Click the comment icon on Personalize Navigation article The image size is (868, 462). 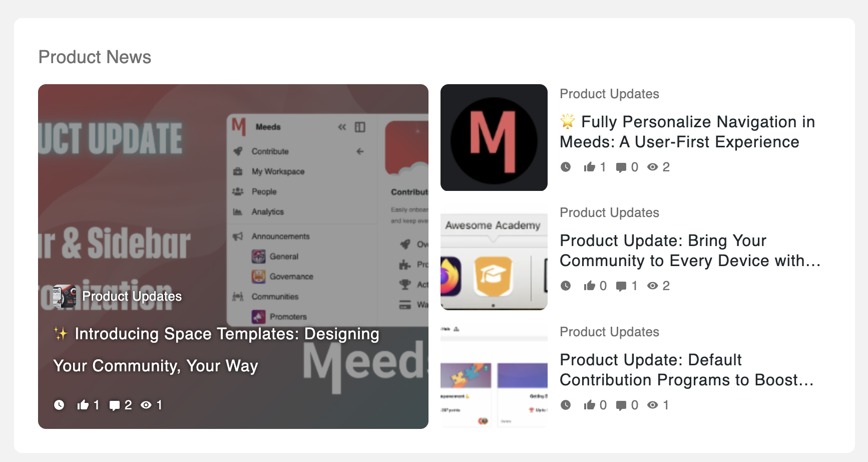(x=621, y=167)
